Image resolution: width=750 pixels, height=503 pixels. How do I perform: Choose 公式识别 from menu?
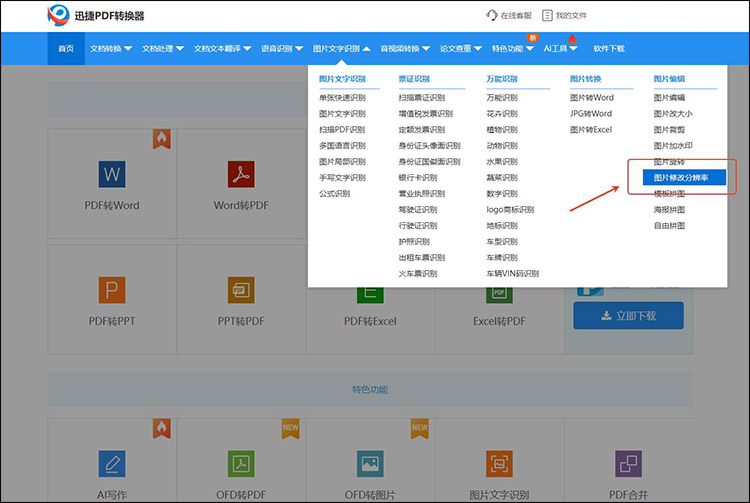[335, 194]
